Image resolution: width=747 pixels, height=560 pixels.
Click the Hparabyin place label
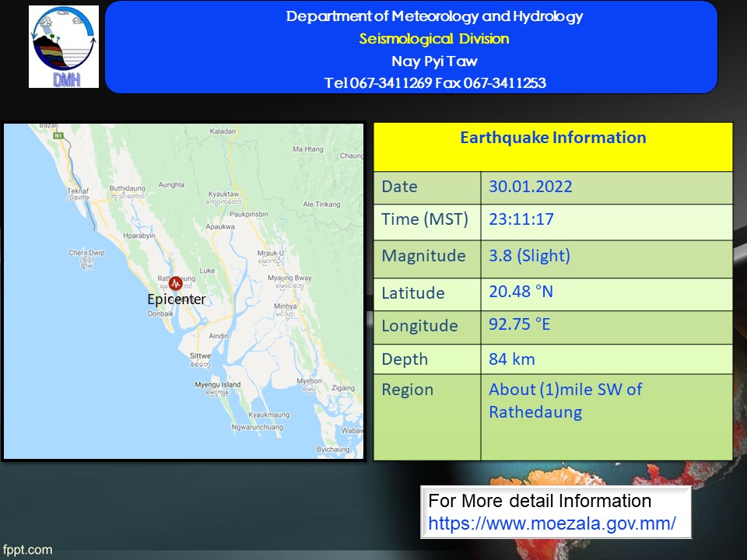coord(139,235)
